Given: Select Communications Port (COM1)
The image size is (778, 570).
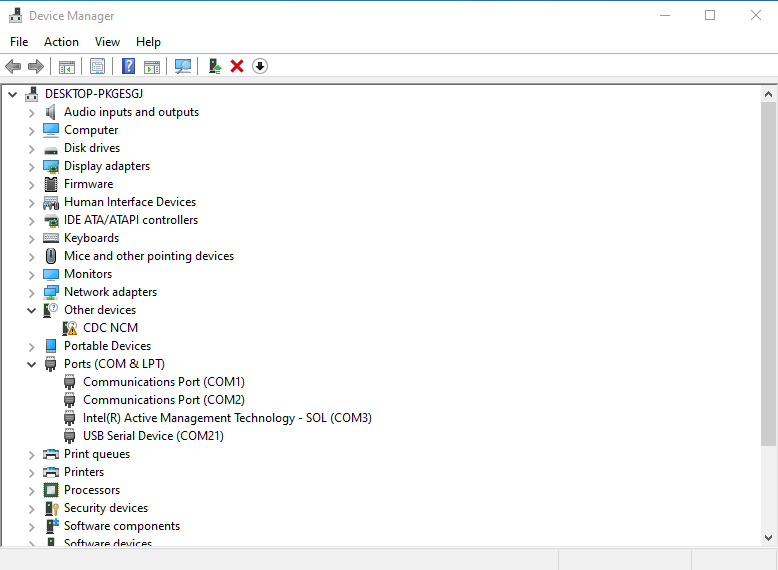Looking at the screenshot, I should 164,382.
